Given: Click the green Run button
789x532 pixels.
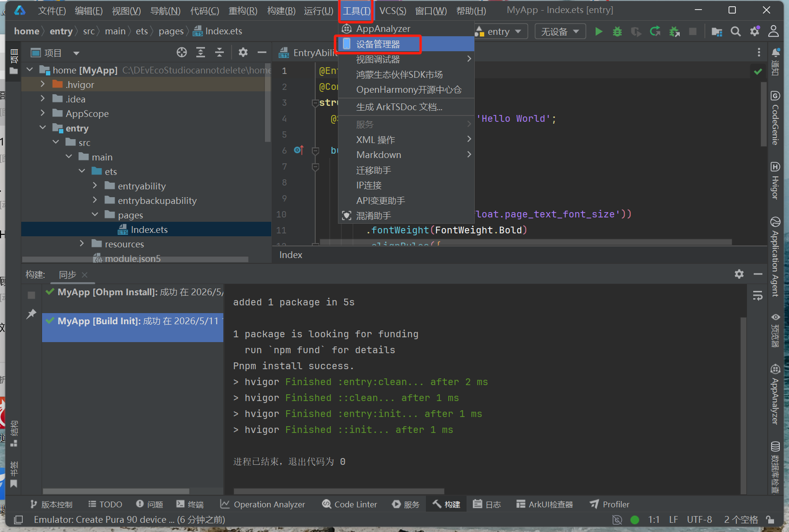Looking at the screenshot, I should pyautogui.click(x=599, y=31).
